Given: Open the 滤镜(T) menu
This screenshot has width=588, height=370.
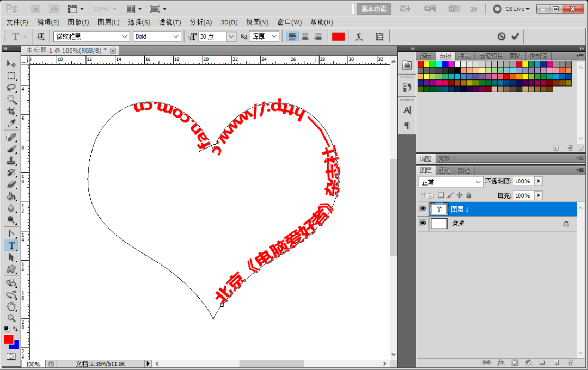Looking at the screenshot, I should 170,22.
